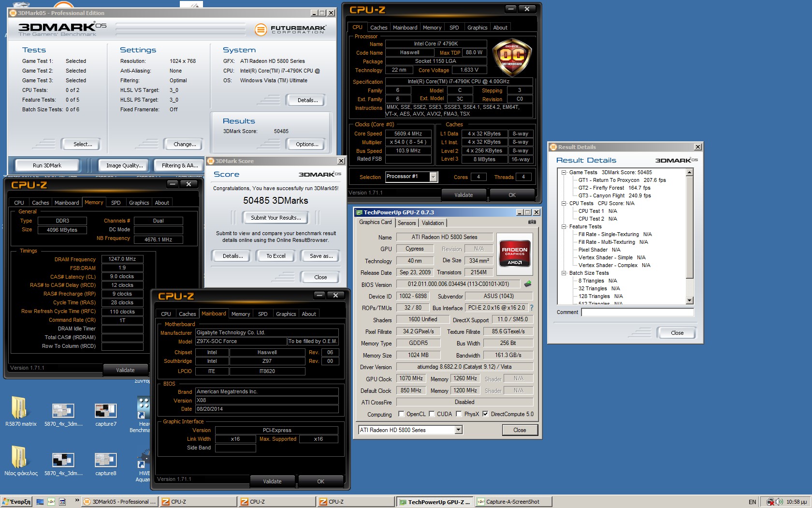This screenshot has width=812, height=508.
Task: Click Validate in the CPU-Z Memory window
Action: (125, 370)
